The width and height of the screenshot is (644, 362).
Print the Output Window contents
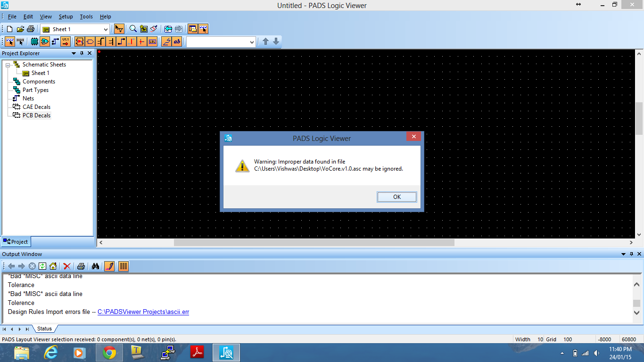[x=81, y=266]
